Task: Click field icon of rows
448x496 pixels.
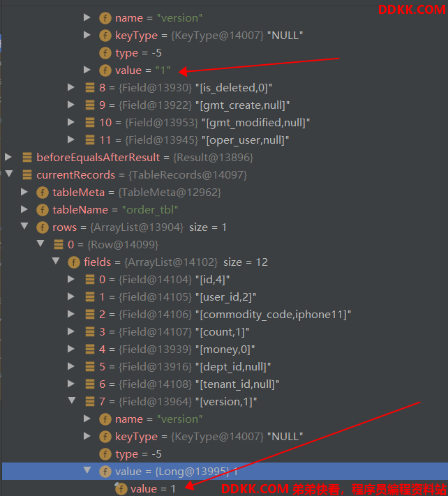Action: 43,227
